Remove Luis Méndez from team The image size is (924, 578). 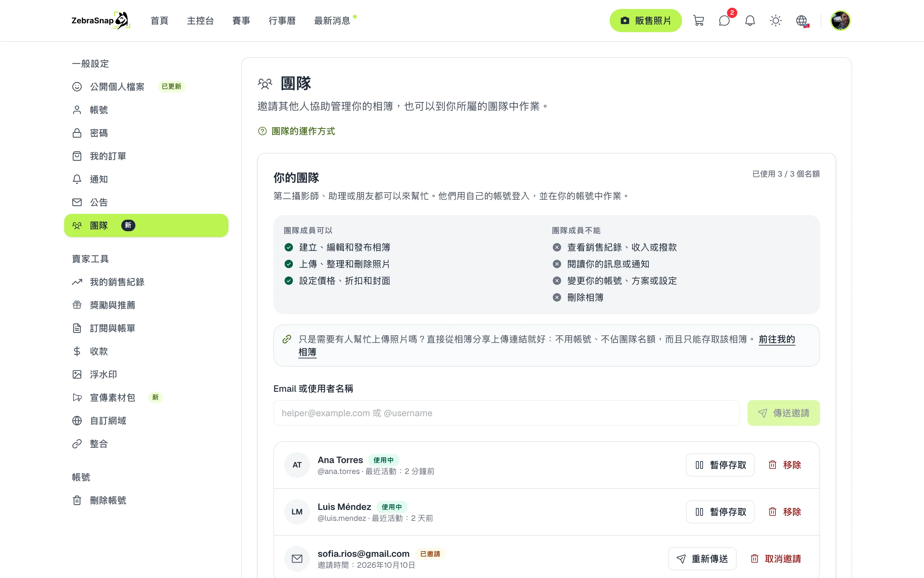pos(785,512)
